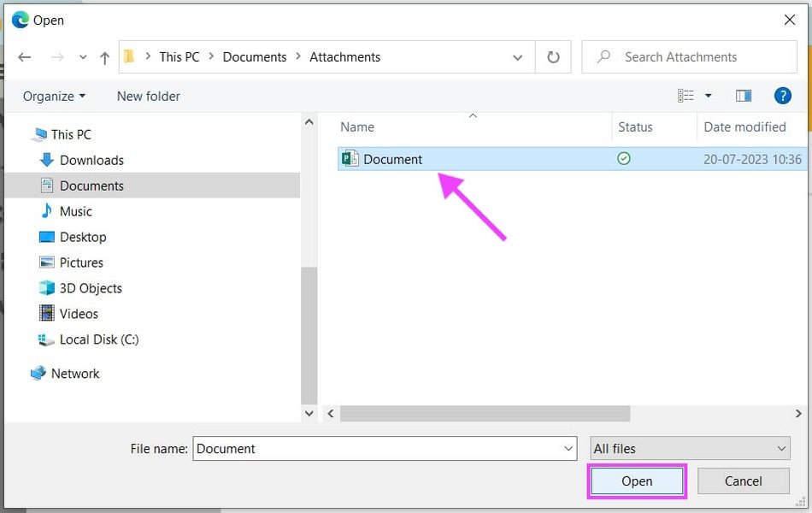The image size is (812, 513).
Task: Click the 3D Objects cube icon
Action: 47,287
